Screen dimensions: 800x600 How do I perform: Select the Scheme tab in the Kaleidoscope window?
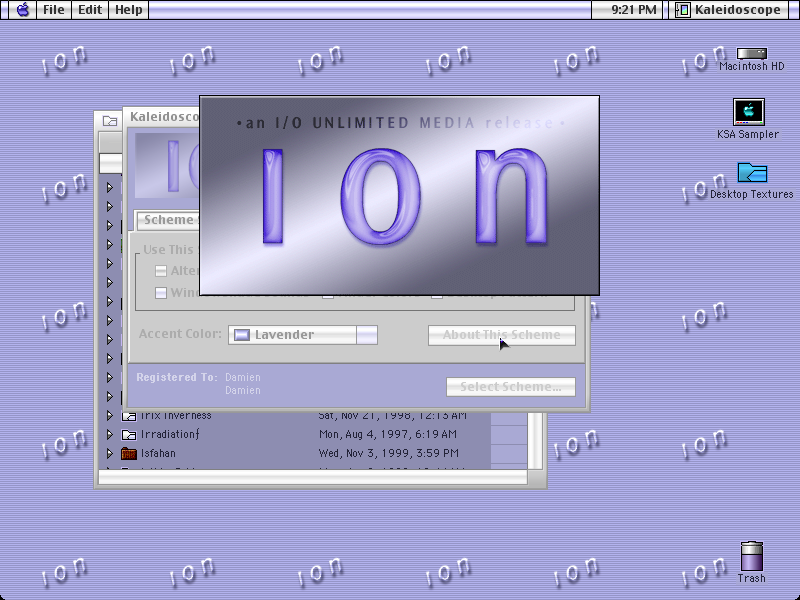(167, 220)
